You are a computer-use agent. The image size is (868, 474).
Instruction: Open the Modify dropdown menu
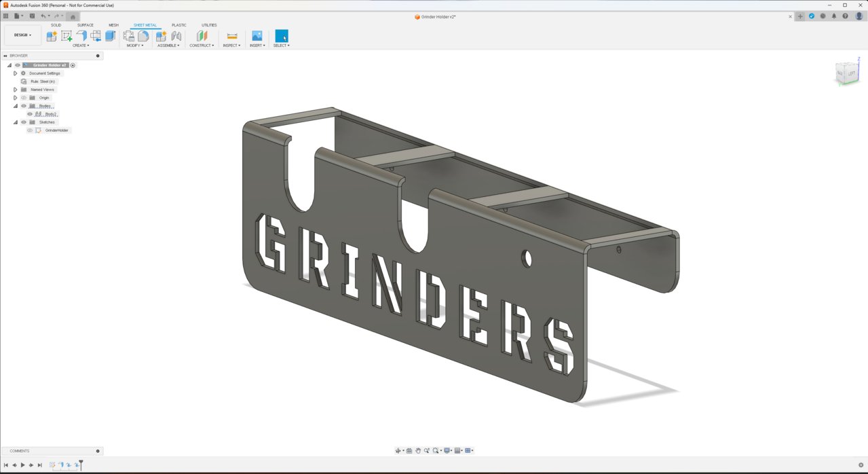[135, 45]
